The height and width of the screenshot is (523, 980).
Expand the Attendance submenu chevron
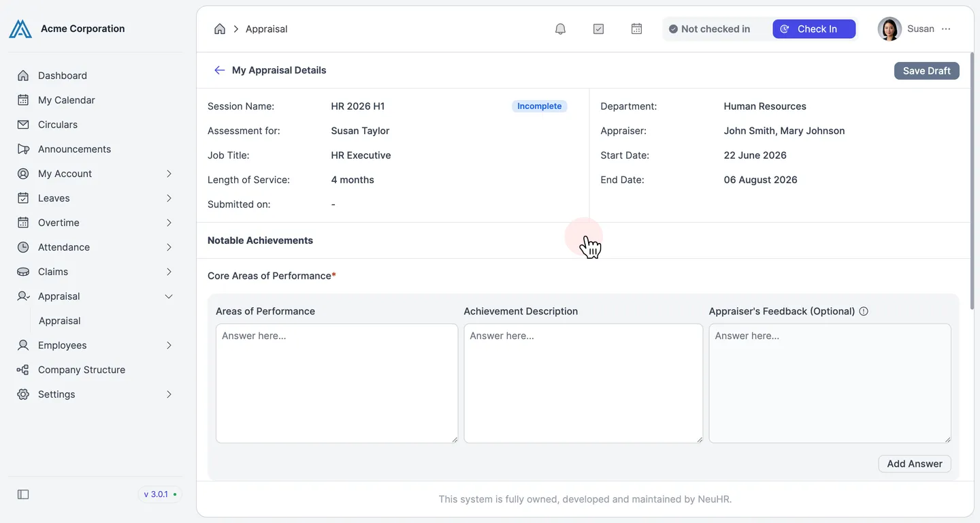pyautogui.click(x=169, y=247)
